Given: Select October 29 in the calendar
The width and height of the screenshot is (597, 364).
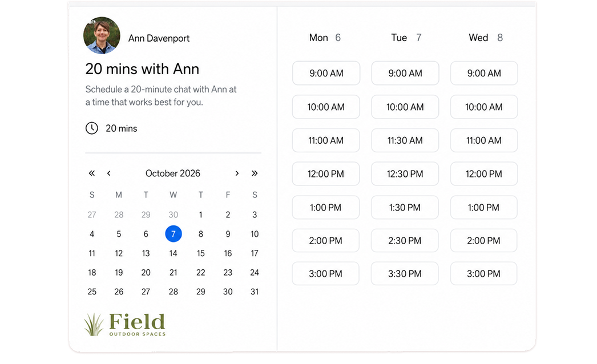Looking at the screenshot, I should tap(201, 292).
